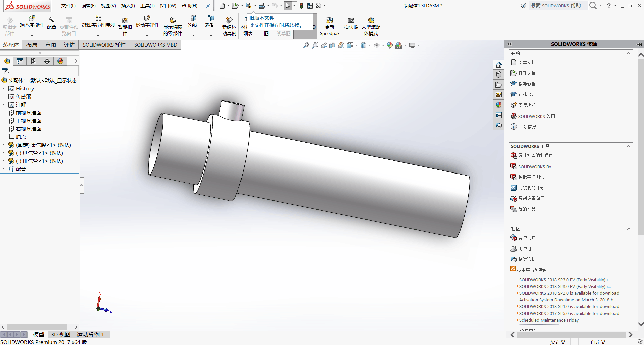Click the Print icon in the quick access bar
644x345 pixels.
click(x=262, y=6)
